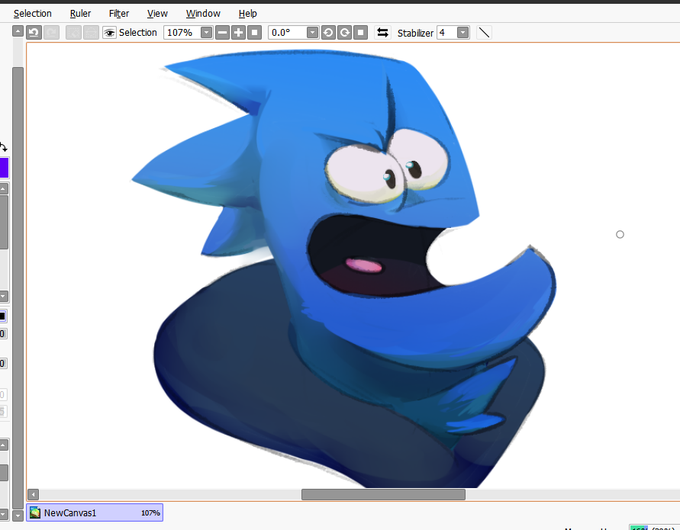The height and width of the screenshot is (530, 680).
Task: Click the grayed-out Redo arrow icon
Action: 52,33
